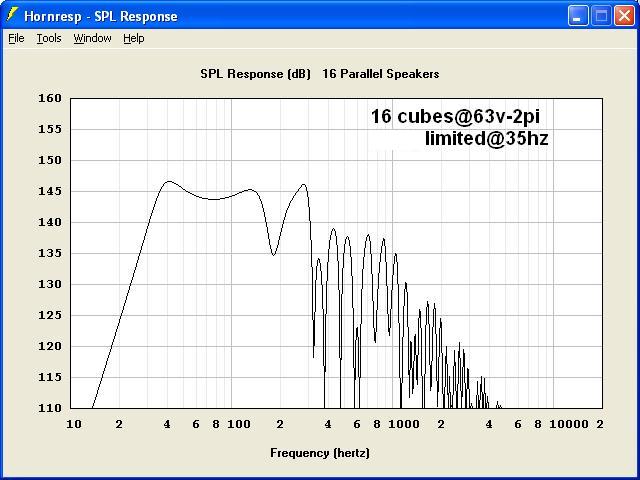
Task: Click the 'limited@35hz' annotation text
Action: (x=487, y=139)
